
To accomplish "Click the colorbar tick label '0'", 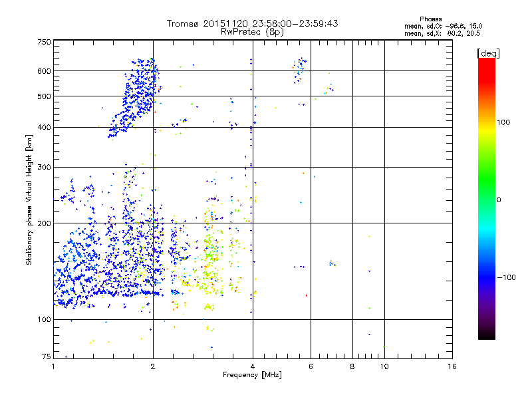I will (x=499, y=200).
